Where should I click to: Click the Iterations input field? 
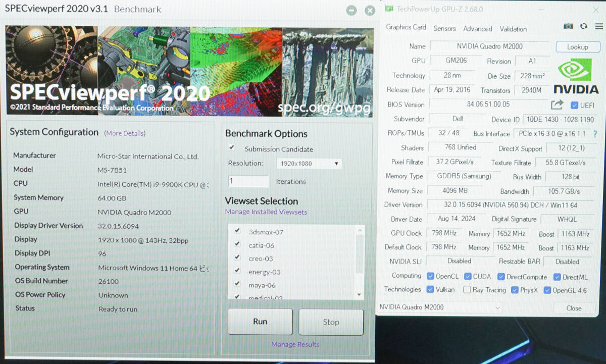[x=248, y=181]
